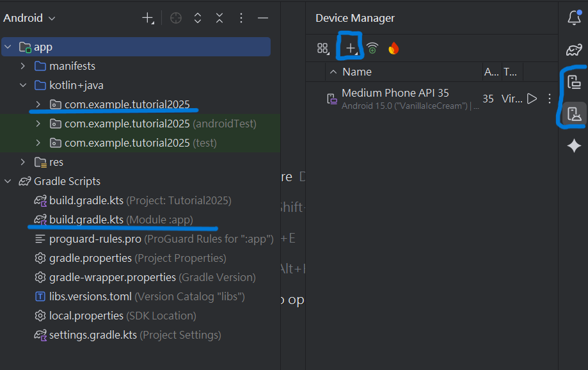Image resolution: width=588 pixels, height=370 pixels.
Task: Expand the res folder
Action: 23,162
